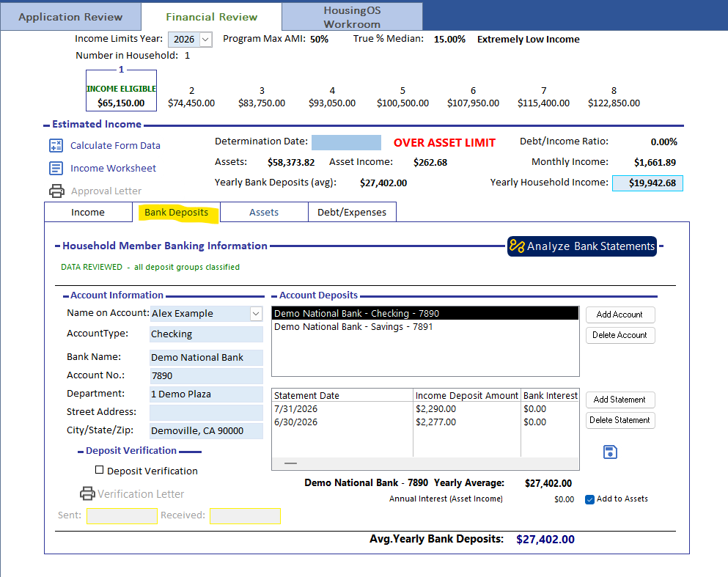Click the Determination Date field
The width and height of the screenshot is (728, 577).
click(346, 142)
